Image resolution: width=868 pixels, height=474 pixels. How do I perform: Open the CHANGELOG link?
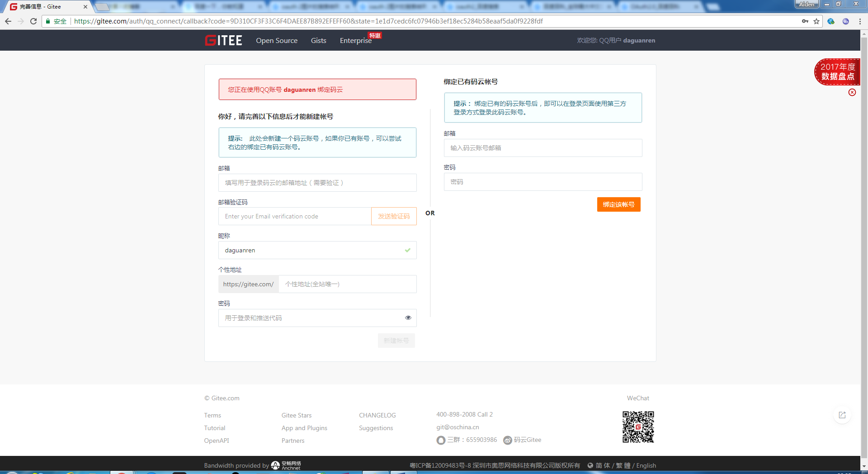pos(377,415)
